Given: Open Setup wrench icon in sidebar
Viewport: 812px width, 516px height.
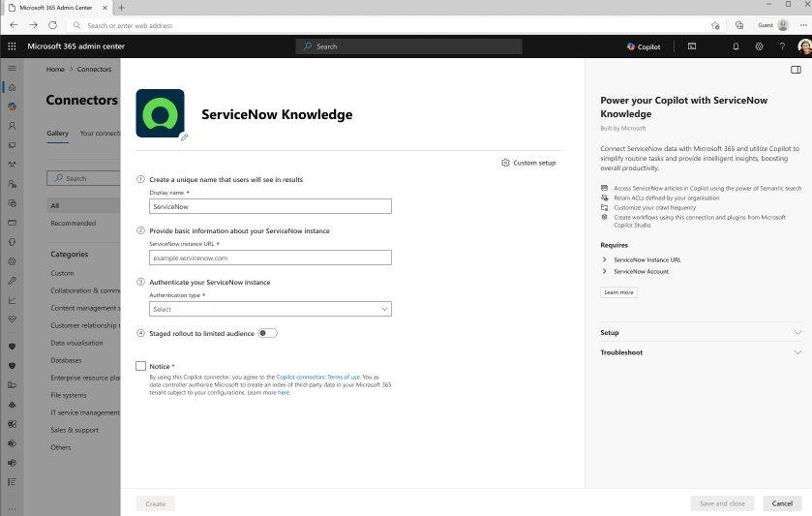Looking at the screenshot, I should click(12, 281).
